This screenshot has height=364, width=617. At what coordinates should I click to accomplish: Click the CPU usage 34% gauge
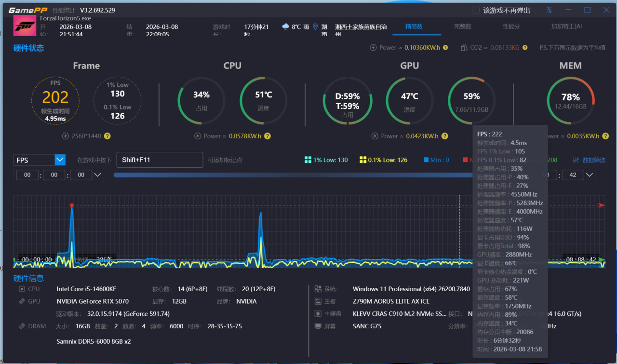tap(201, 100)
